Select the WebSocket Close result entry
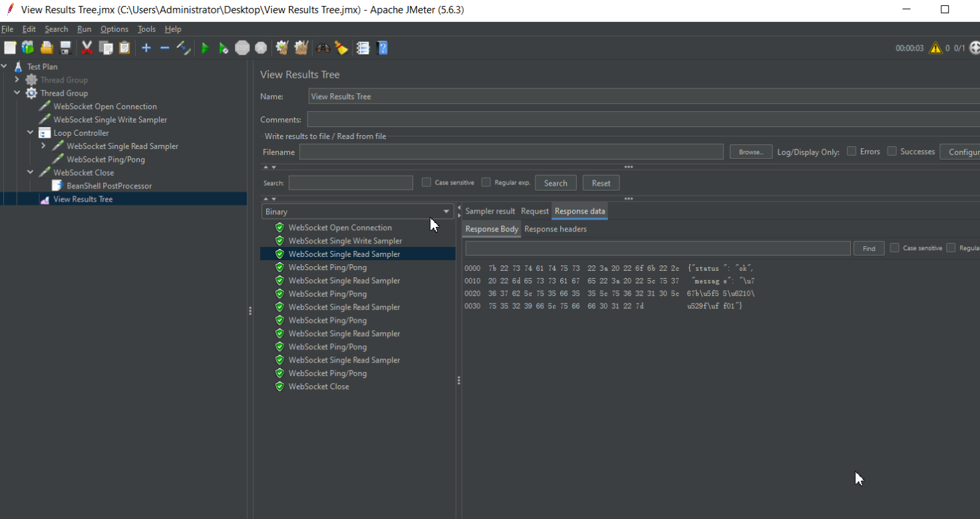Image resolution: width=980 pixels, height=519 pixels. click(x=319, y=387)
